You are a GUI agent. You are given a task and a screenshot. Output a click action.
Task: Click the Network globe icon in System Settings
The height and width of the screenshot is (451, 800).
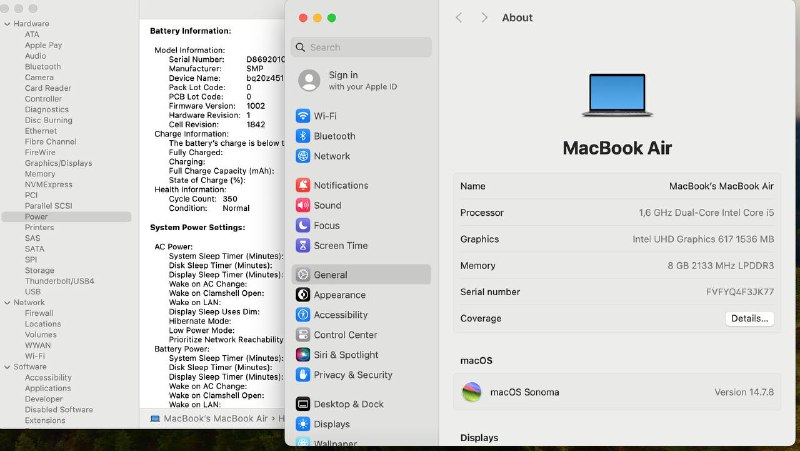point(303,156)
